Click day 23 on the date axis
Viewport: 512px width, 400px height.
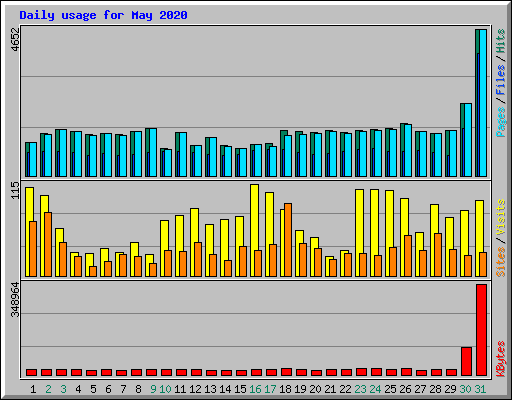click(360, 389)
